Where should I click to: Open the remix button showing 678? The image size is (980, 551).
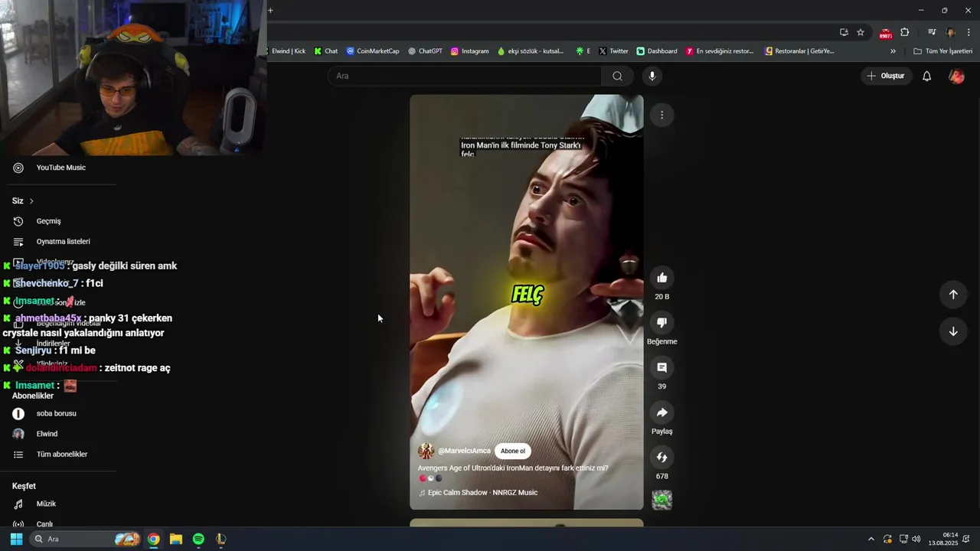click(661, 458)
